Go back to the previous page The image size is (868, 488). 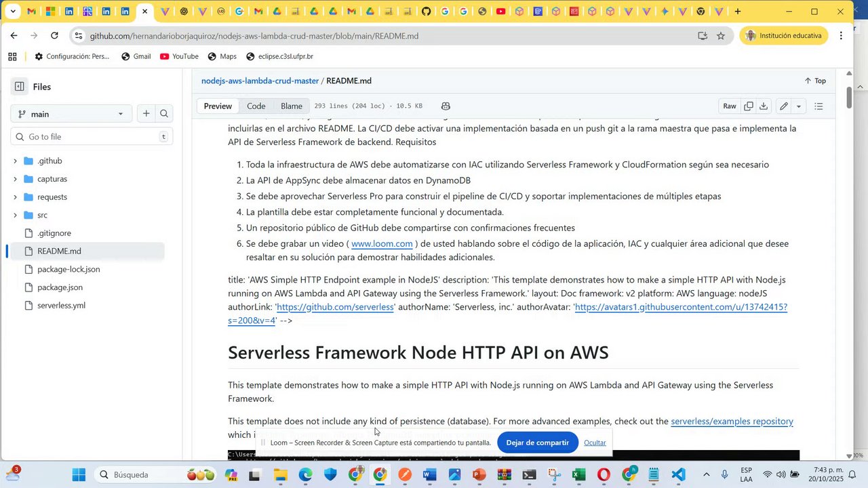(x=14, y=36)
